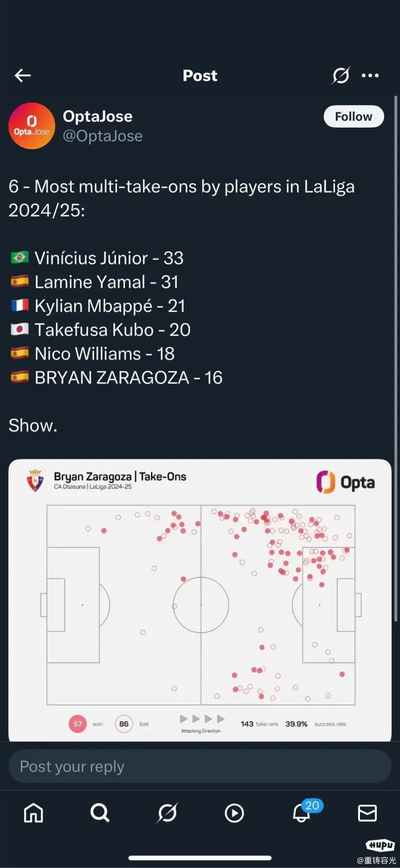Click the 57 won red circle
Screen dimensions: 400x868
point(77,724)
